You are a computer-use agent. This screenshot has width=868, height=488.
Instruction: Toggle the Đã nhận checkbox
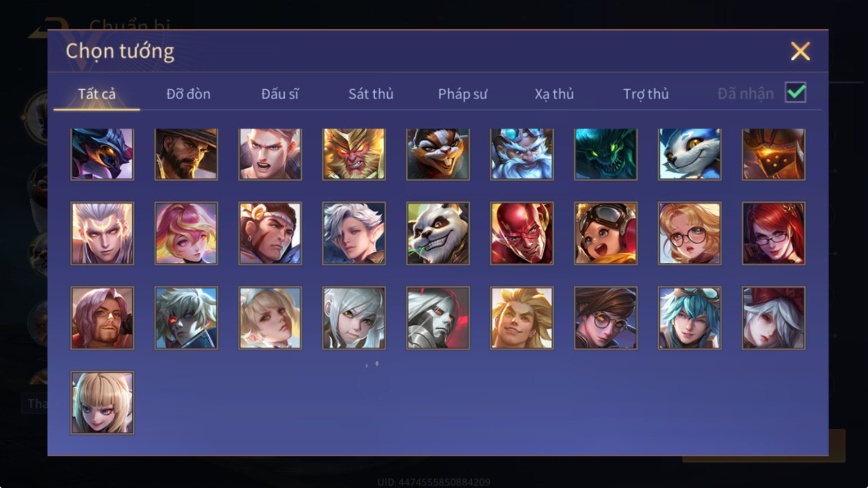tap(795, 92)
